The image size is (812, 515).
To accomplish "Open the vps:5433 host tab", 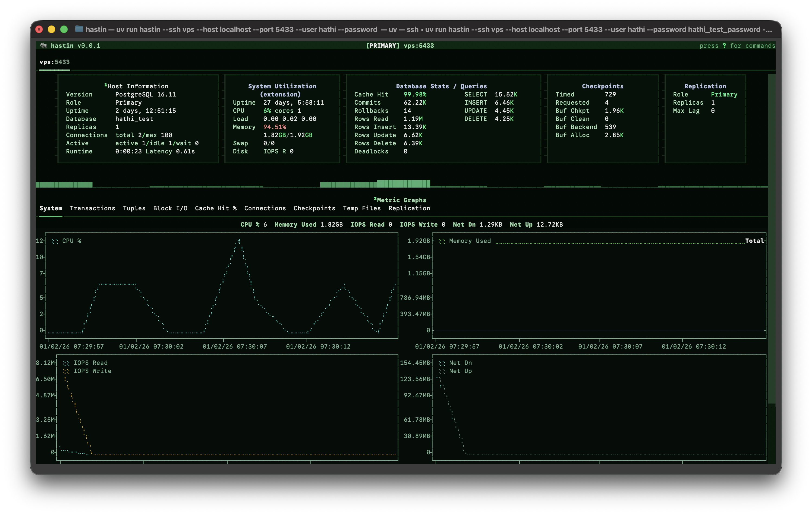I will [55, 62].
